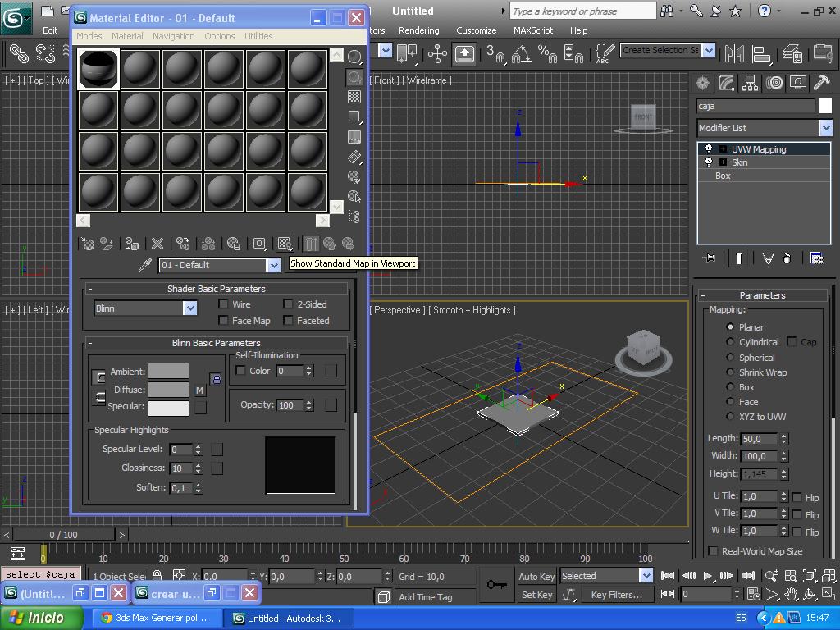Open the Material Editor Options icon
Viewport: 840px width, 630px height.
[354, 177]
